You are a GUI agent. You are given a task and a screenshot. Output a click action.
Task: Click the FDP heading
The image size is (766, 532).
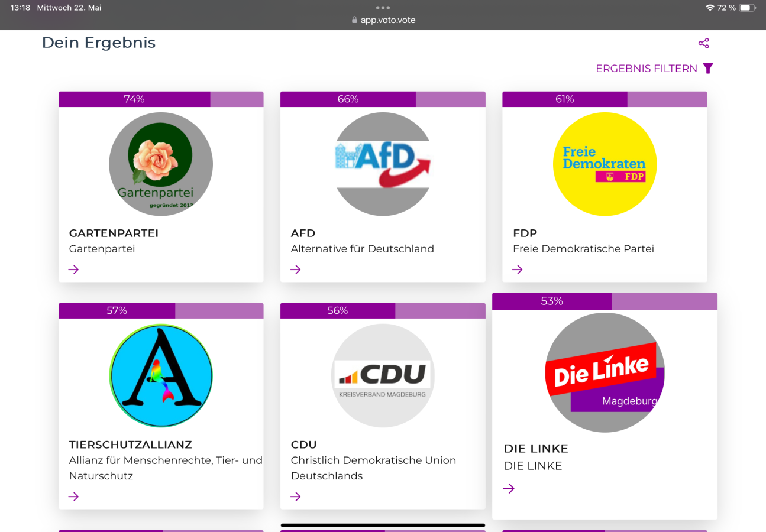click(x=525, y=233)
